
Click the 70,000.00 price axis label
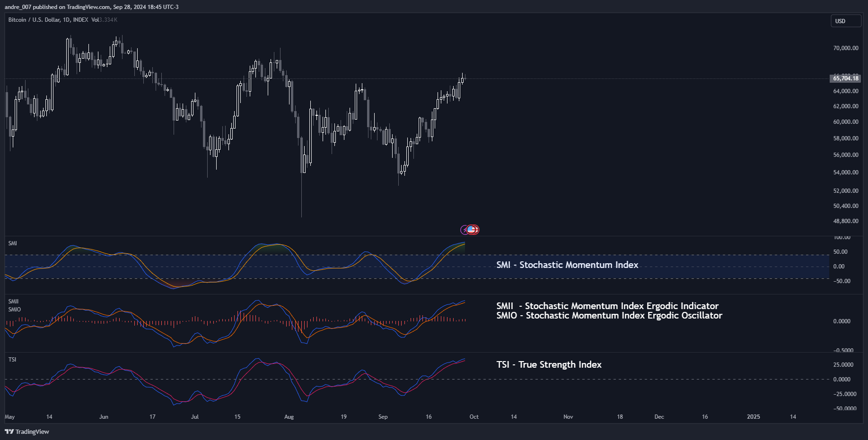point(846,48)
